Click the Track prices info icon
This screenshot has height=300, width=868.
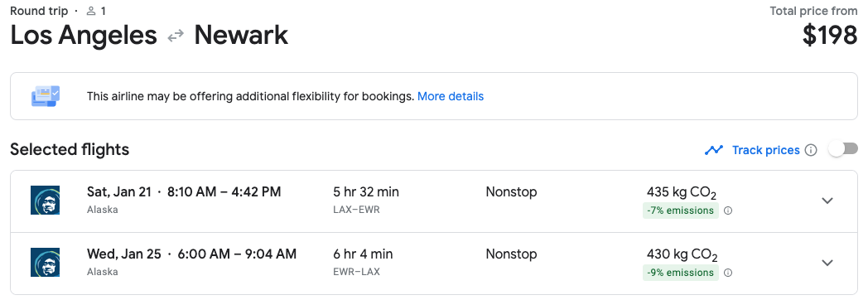click(x=811, y=150)
